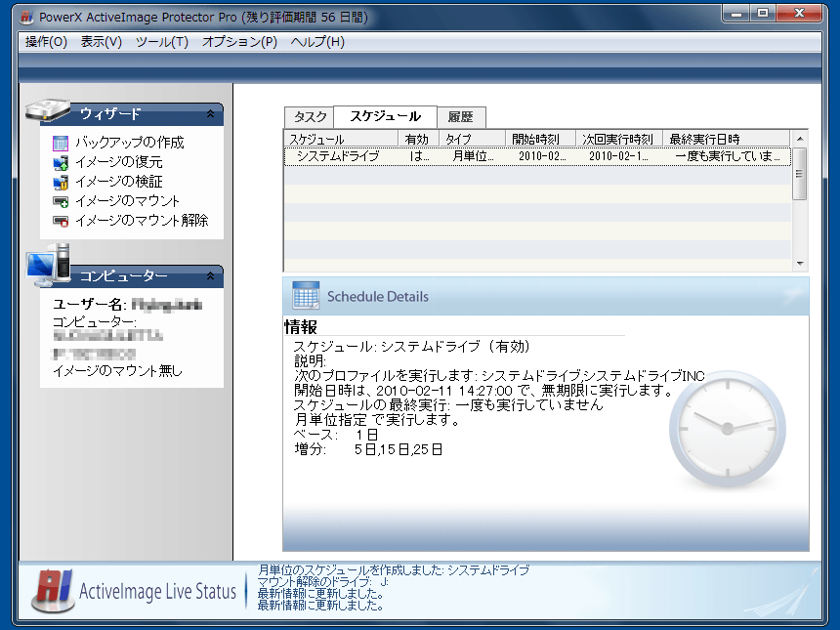
Task: Click the application icon in title bar
Action: click(26, 18)
